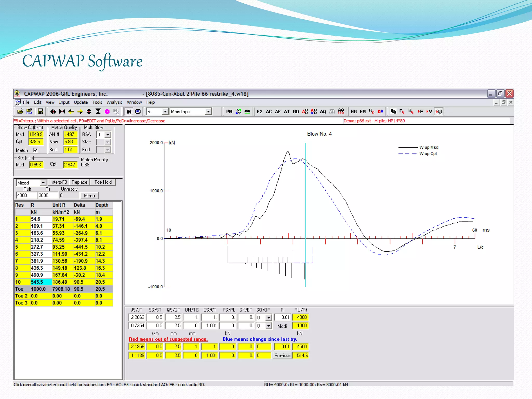Click the PM toolbar button
Screen dimensions: 532x399
(229, 112)
